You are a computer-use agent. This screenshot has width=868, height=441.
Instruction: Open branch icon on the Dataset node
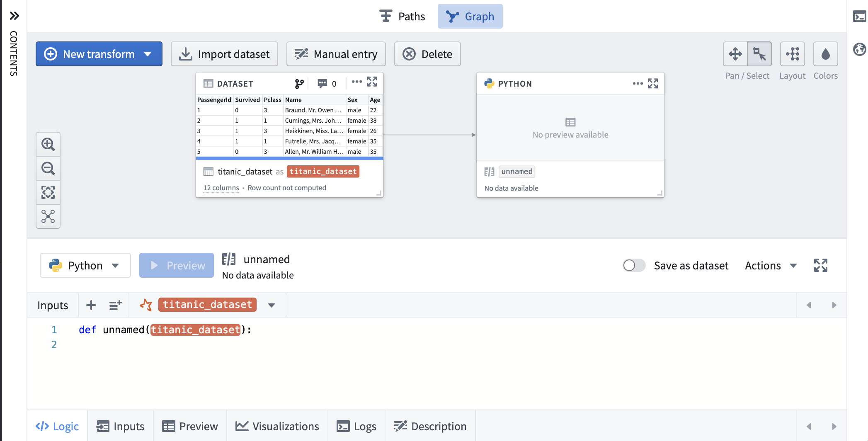299,84
